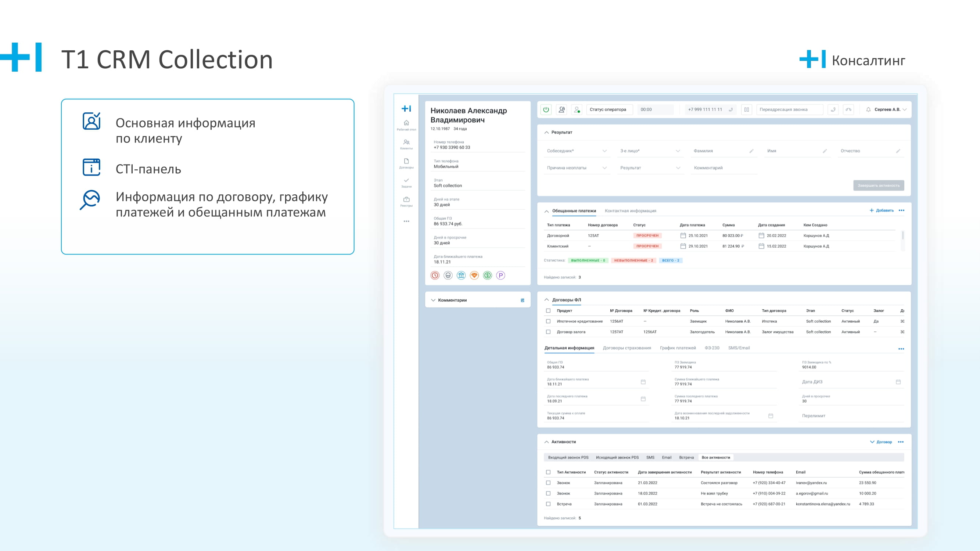The height and width of the screenshot is (551, 980).
Task: Click the Добавить button
Action: [882, 210]
